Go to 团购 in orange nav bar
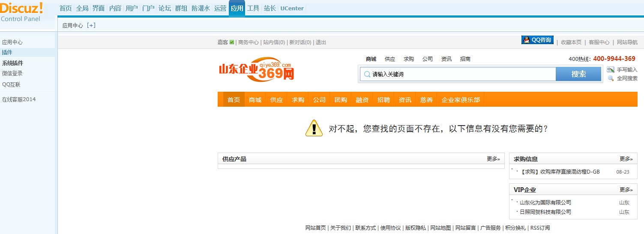Screen dimensions: 644x234 [x=341, y=99]
